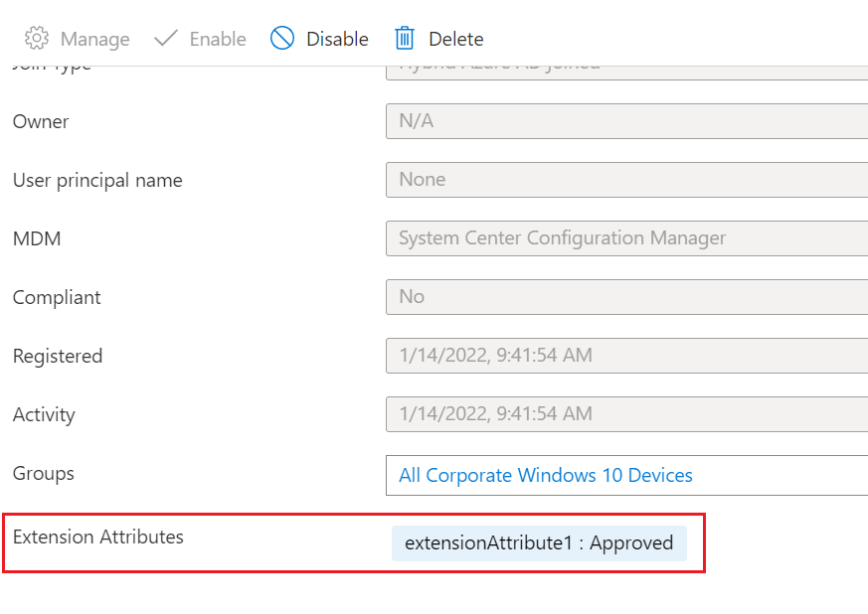Choose the Disable text in toolbar

337,39
